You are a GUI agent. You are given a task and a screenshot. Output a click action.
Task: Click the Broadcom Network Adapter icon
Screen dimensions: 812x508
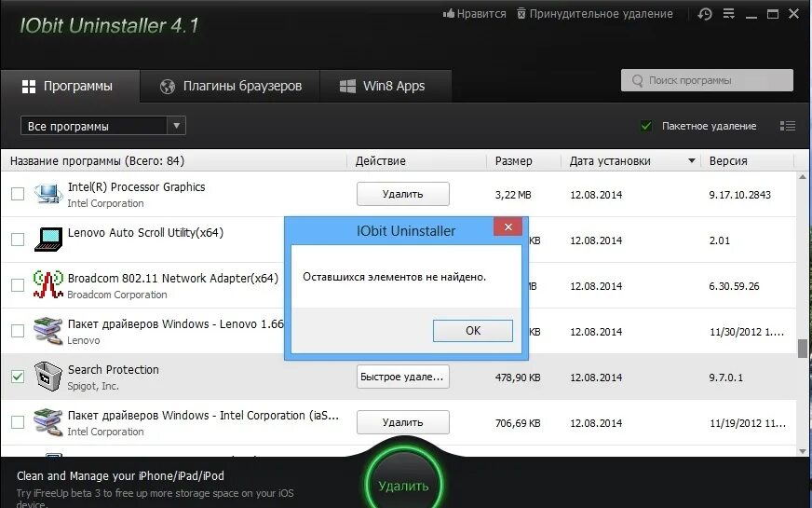48,284
